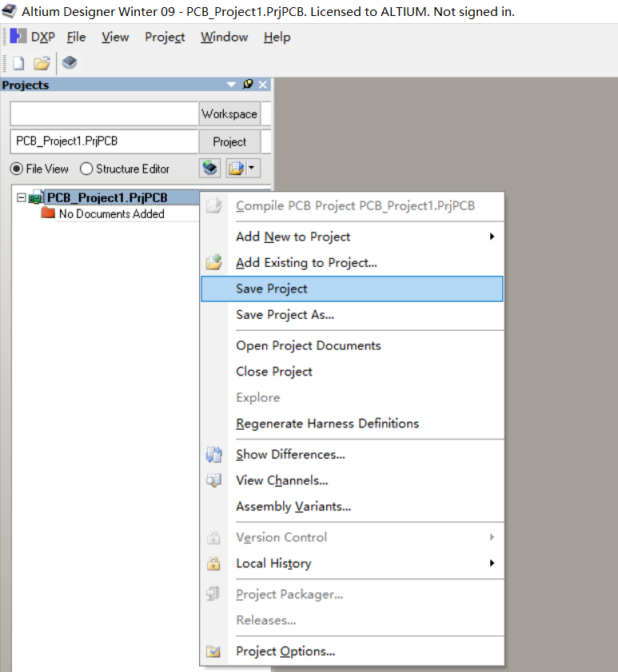Choose Releases in the context menu
618x672 pixels.
point(352,620)
